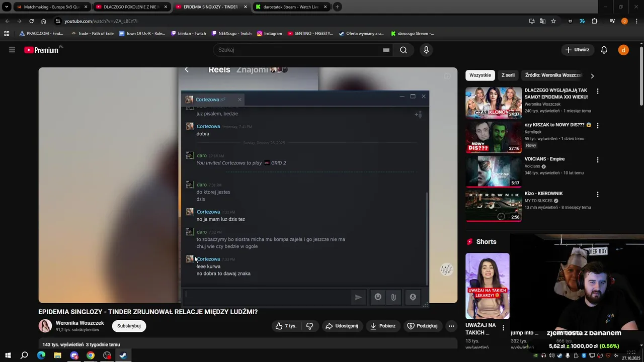Subscribe with the Subskrybuj button
The width and height of the screenshot is (644, 362).
point(129,326)
